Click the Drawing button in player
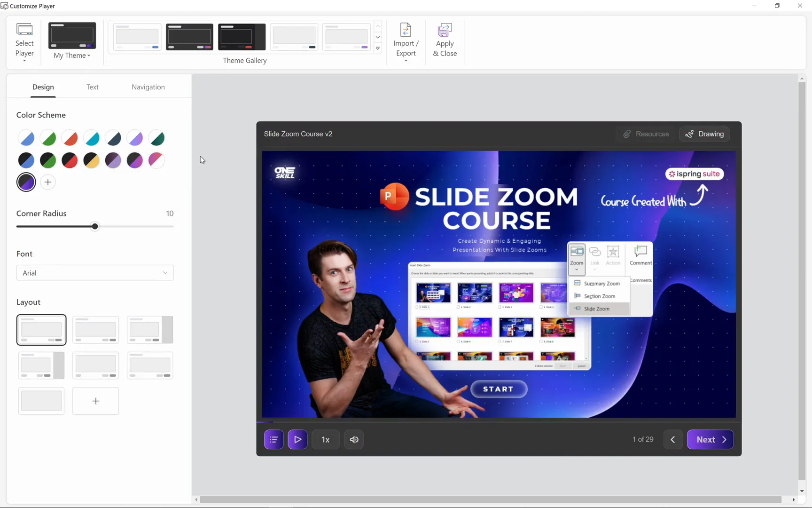Screen dimensions: 812x508 704,134
